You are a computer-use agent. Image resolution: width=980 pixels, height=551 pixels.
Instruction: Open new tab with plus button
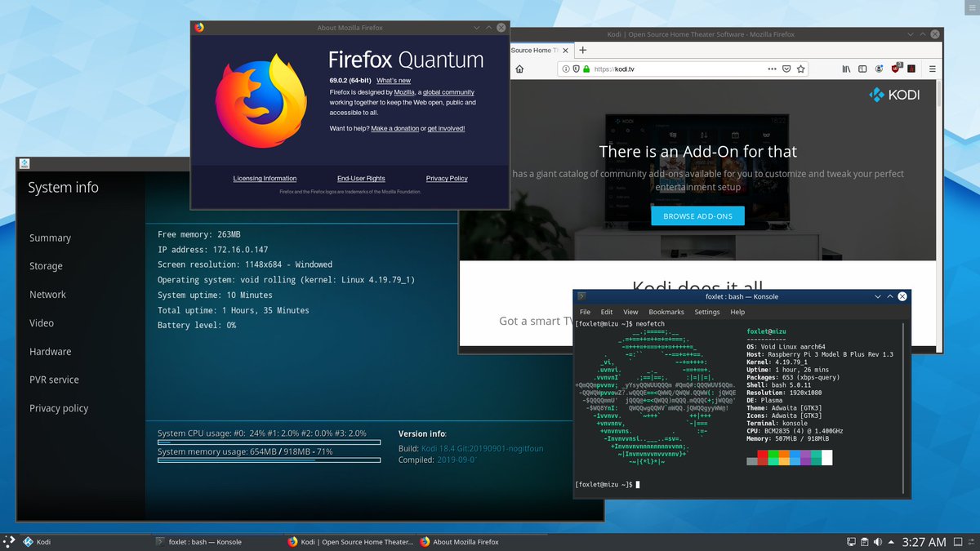(x=582, y=50)
